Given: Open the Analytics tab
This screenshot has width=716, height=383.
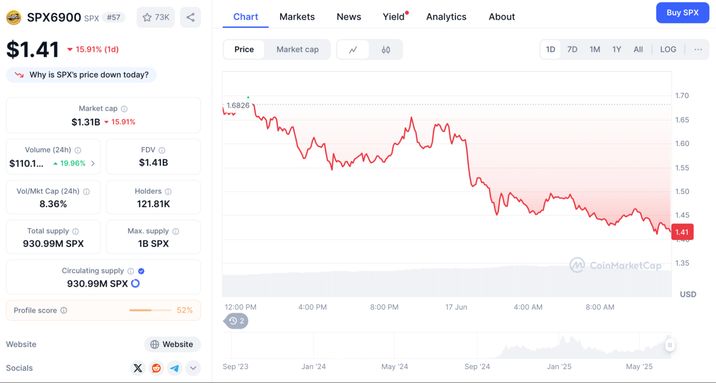Looking at the screenshot, I should pyautogui.click(x=446, y=17).
